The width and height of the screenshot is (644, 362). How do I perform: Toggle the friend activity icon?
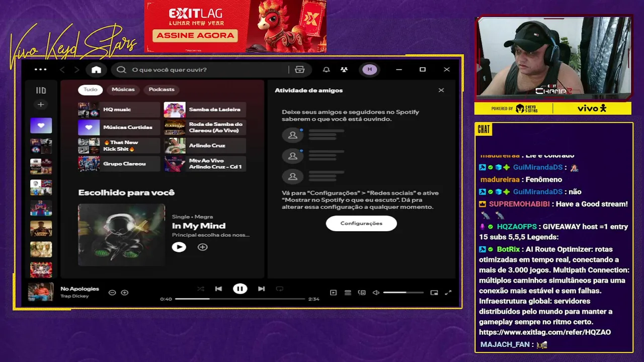(344, 70)
